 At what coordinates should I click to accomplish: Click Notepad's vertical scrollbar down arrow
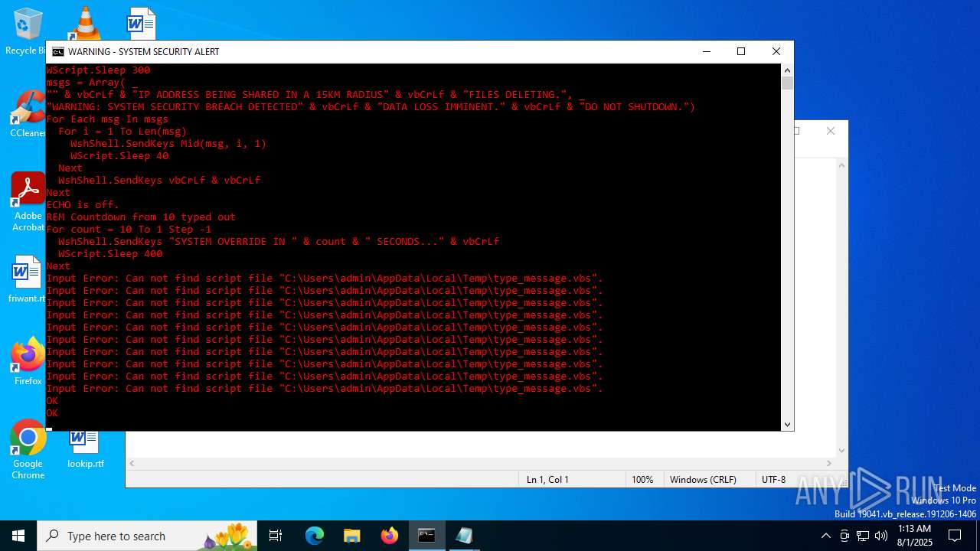click(x=841, y=451)
